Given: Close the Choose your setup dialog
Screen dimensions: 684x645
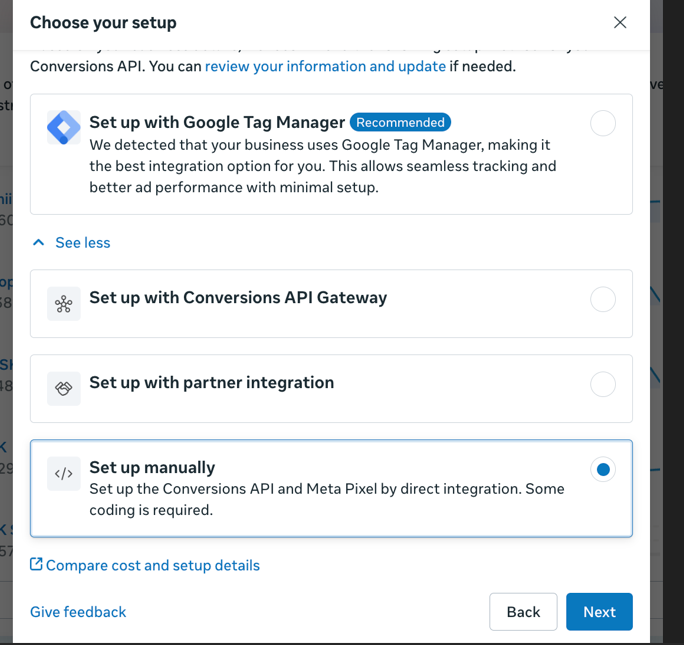Looking at the screenshot, I should 620,22.
